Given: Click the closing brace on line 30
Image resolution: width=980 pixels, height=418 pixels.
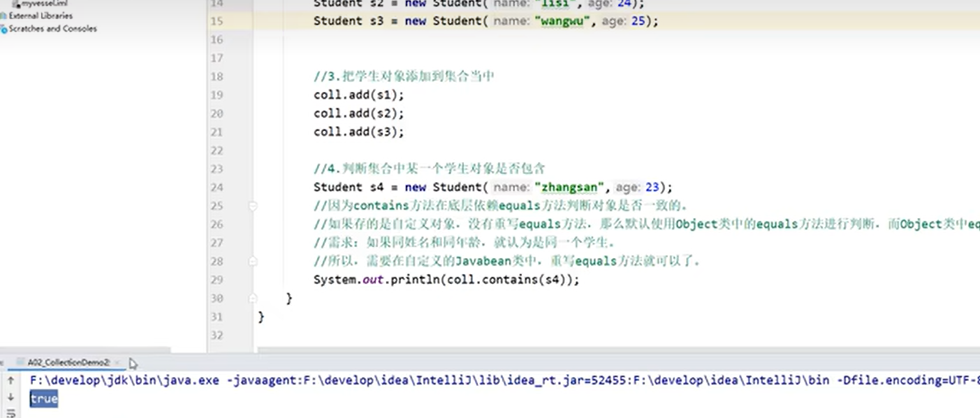Looking at the screenshot, I should pyautogui.click(x=289, y=298).
